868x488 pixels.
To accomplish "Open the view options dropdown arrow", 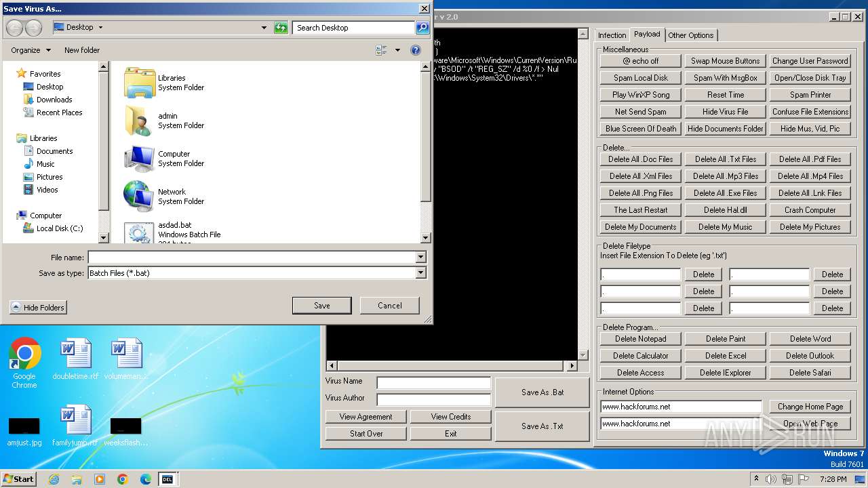I will point(397,50).
